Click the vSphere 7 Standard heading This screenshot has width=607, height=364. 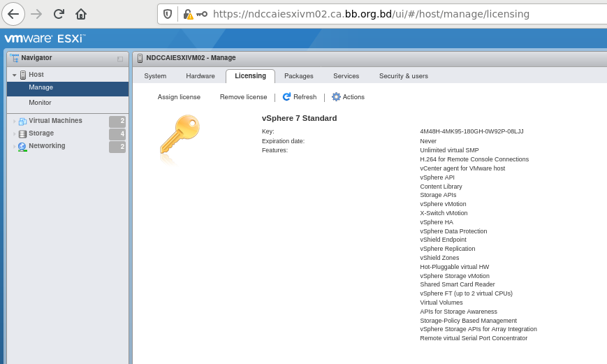click(x=299, y=118)
